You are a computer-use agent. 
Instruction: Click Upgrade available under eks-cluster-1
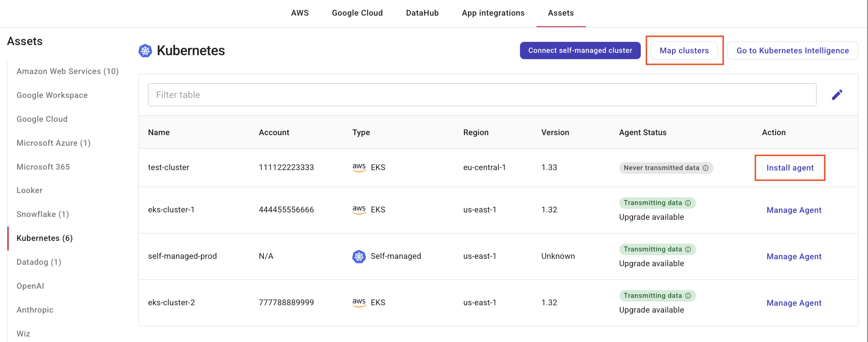[x=651, y=217]
